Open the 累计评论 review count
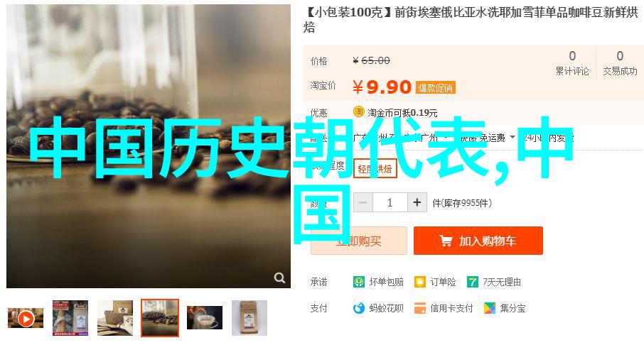 [x=572, y=63]
